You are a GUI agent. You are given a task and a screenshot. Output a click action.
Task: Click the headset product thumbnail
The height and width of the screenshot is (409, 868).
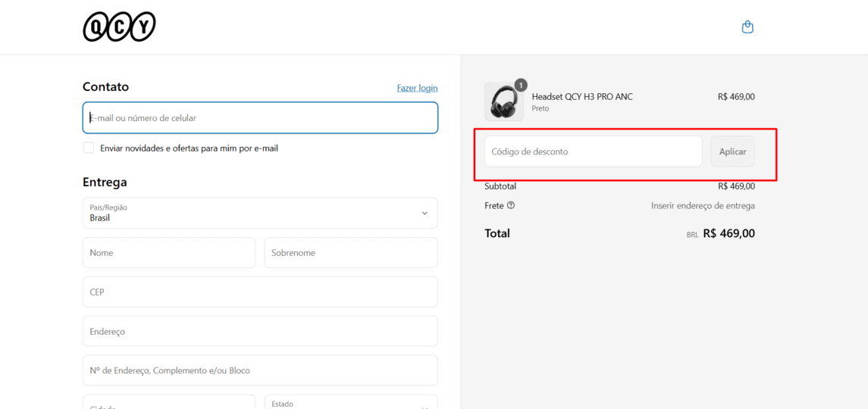click(x=503, y=102)
